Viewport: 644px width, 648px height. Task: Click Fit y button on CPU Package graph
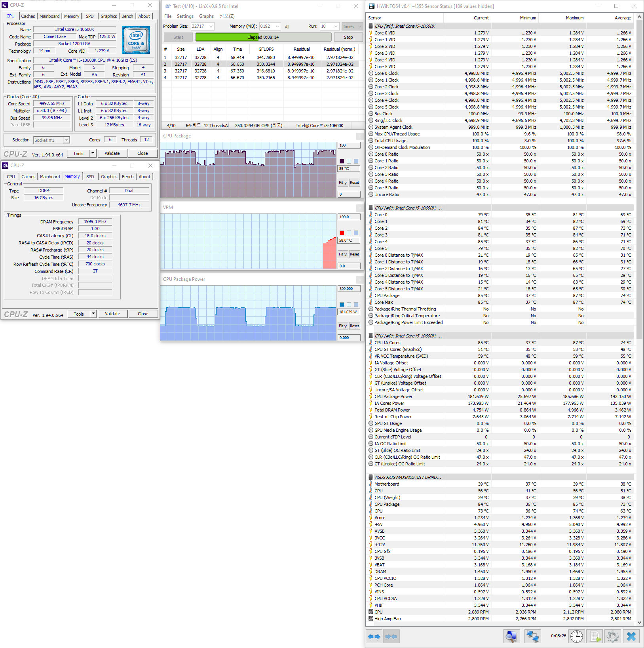pyautogui.click(x=342, y=183)
